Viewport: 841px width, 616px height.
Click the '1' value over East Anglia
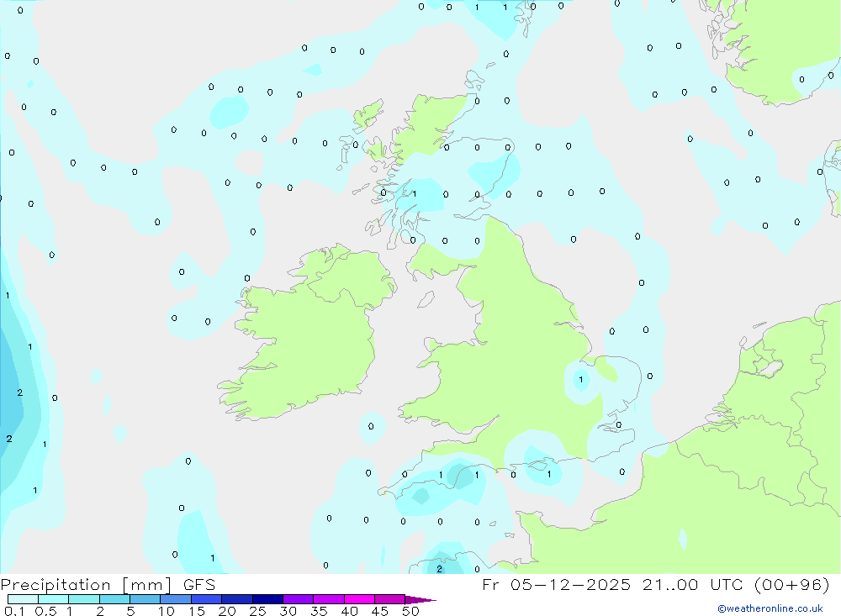[x=581, y=380]
